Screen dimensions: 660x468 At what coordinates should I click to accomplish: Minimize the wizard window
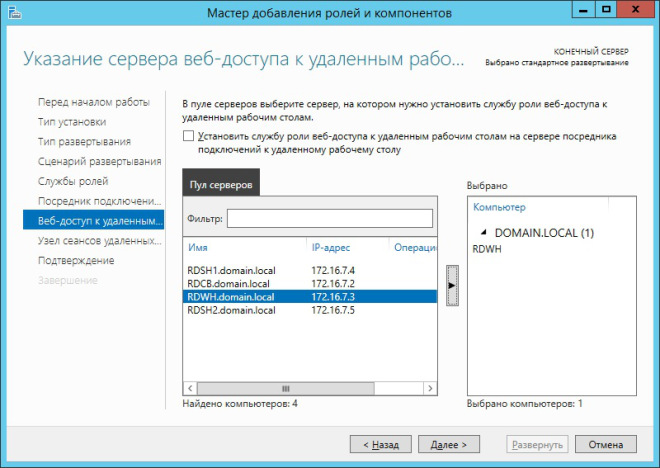point(579,10)
